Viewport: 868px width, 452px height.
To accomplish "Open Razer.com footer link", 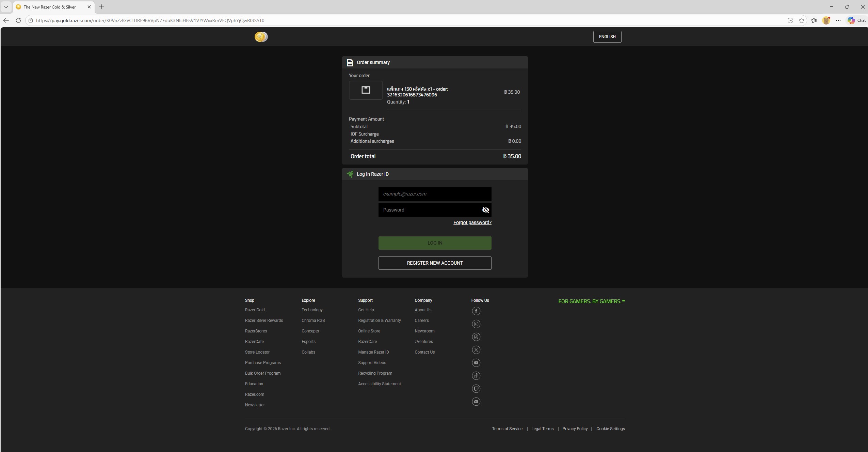I will 255,394.
